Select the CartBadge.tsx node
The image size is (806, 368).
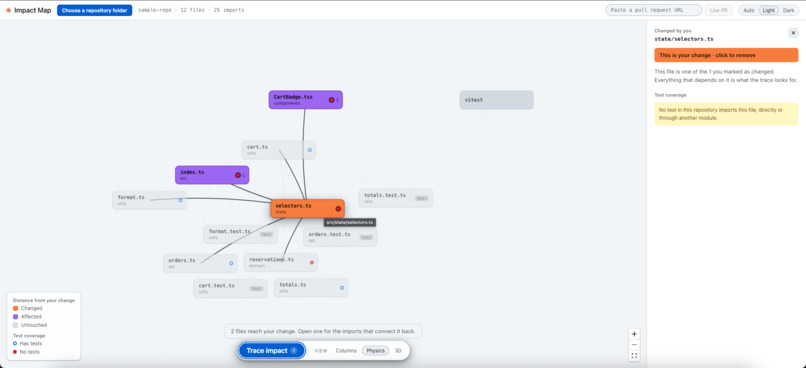305,100
